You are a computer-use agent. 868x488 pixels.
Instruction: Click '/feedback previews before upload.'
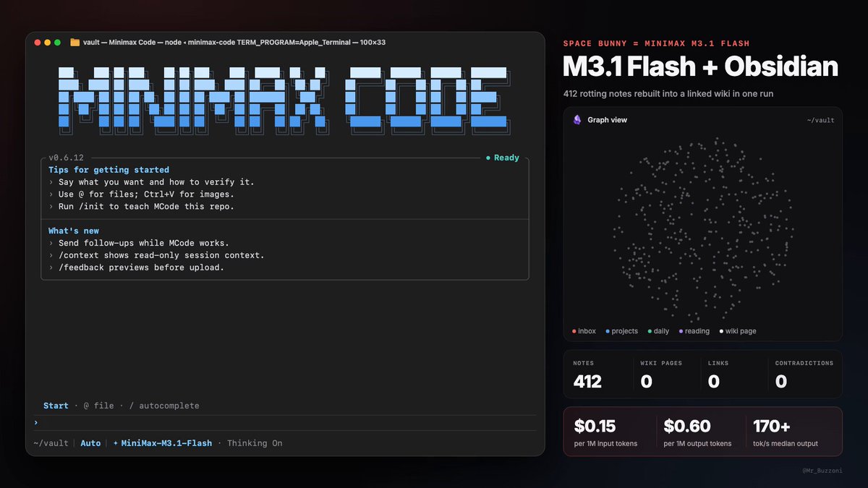pyautogui.click(x=141, y=267)
